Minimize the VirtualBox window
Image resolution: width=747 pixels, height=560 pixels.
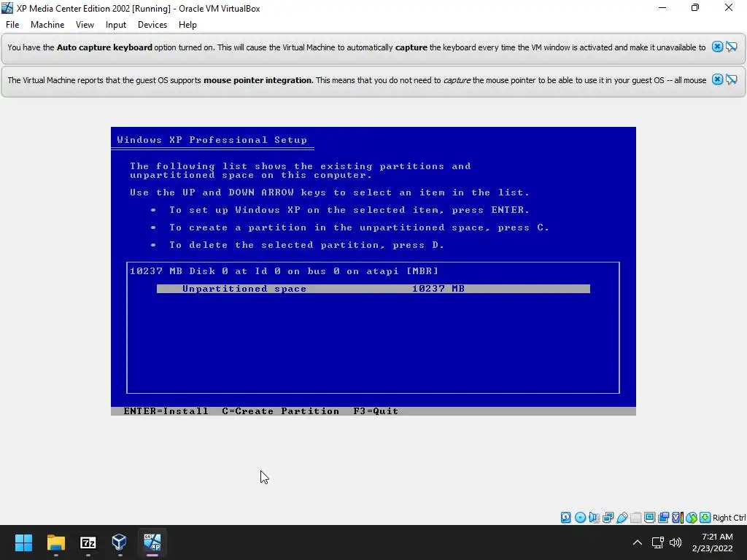662,7
